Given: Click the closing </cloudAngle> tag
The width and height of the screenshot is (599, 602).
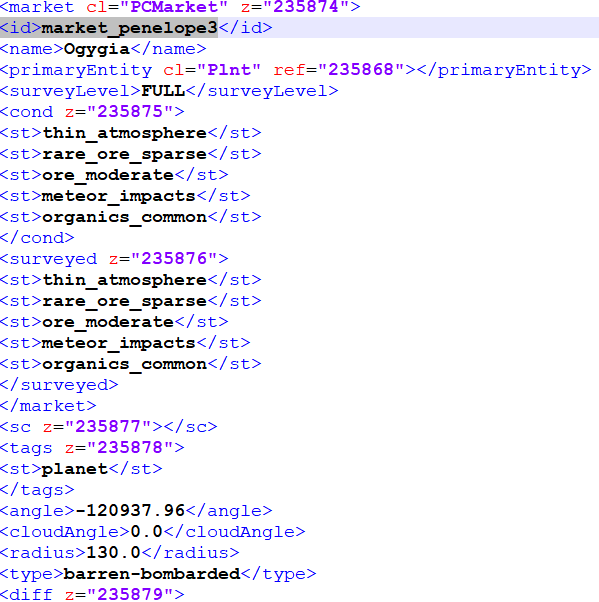Looking at the screenshot, I should (235, 532).
